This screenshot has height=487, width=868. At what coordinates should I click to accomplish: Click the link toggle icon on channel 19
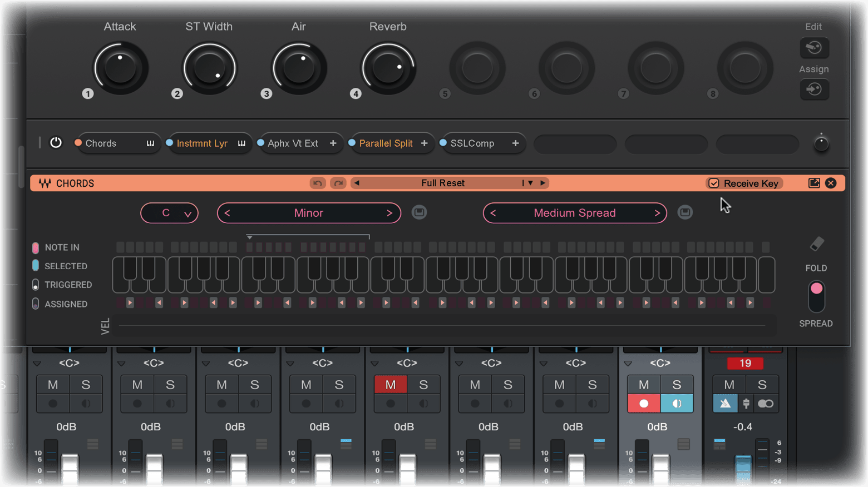[x=766, y=404]
